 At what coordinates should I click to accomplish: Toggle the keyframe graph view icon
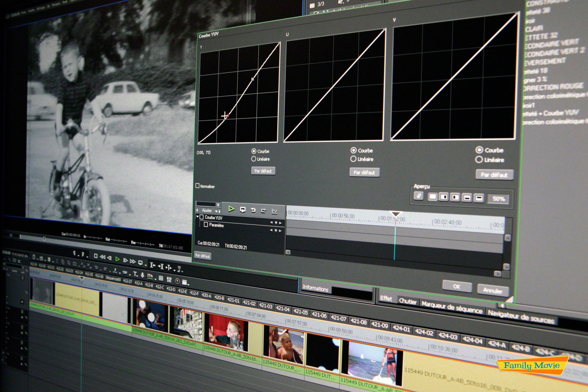click(275, 211)
